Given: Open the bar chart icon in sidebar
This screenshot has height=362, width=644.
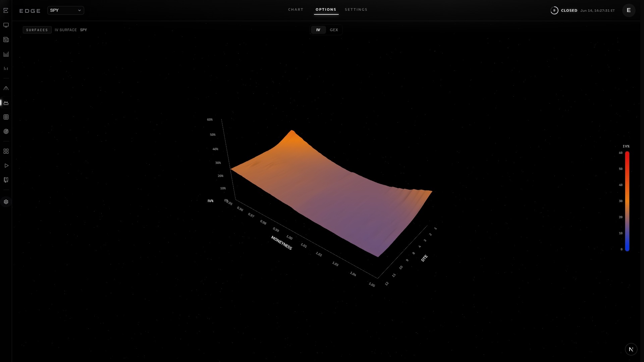Looking at the screenshot, I should [x=6, y=54].
